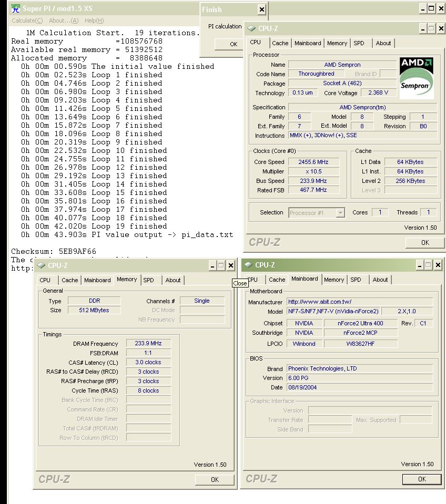Viewport: 446px width, 504px height.
Task: Select the CPU tab in the top CPU-Z window
Action: [255, 42]
